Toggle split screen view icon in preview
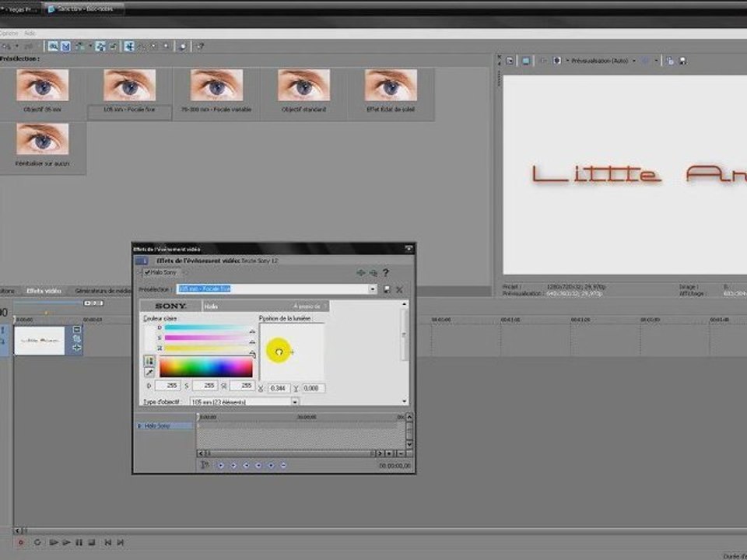The image size is (747, 560). tap(556, 61)
